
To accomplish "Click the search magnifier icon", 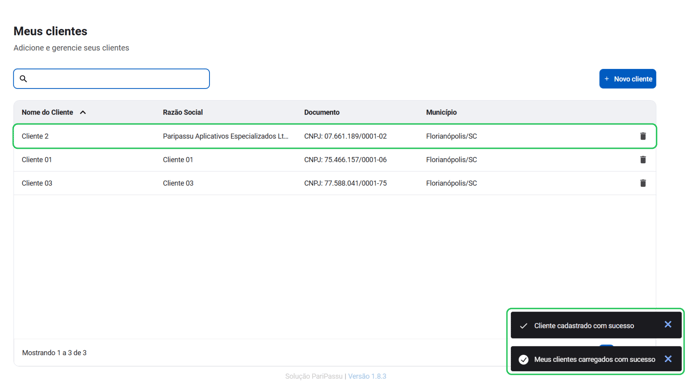I will (23, 79).
